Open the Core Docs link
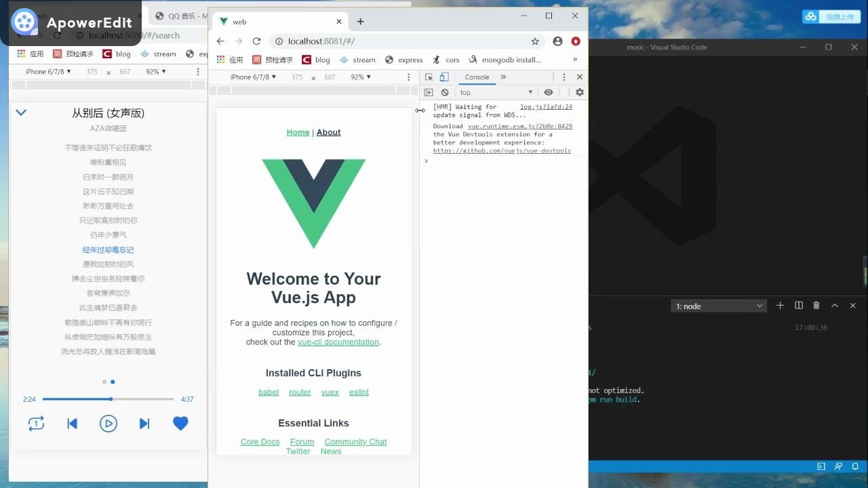 point(260,442)
